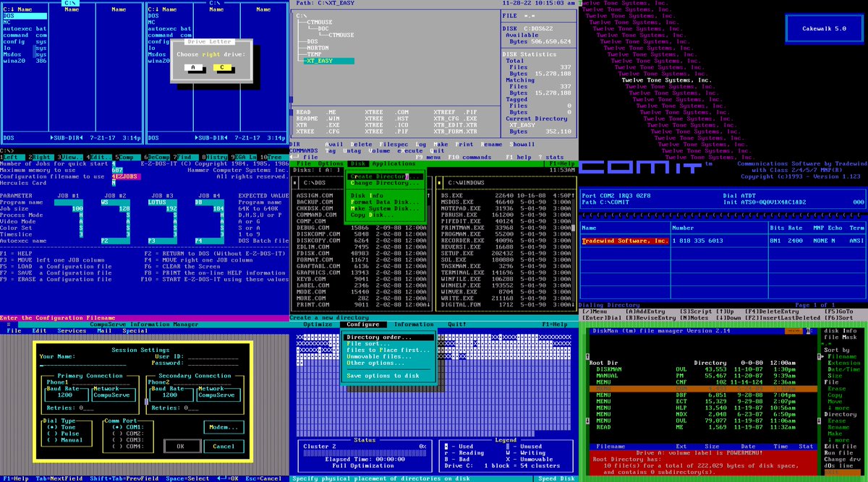
Task: Choose 'Create Directory...' in Disk menu
Action: click(x=386, y=176)
